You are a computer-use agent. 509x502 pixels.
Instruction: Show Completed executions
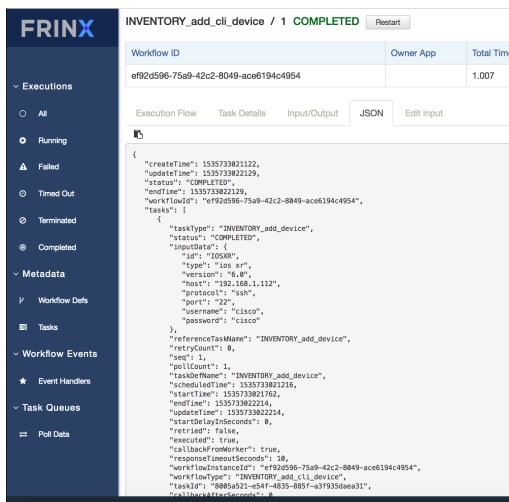(57, 247)
